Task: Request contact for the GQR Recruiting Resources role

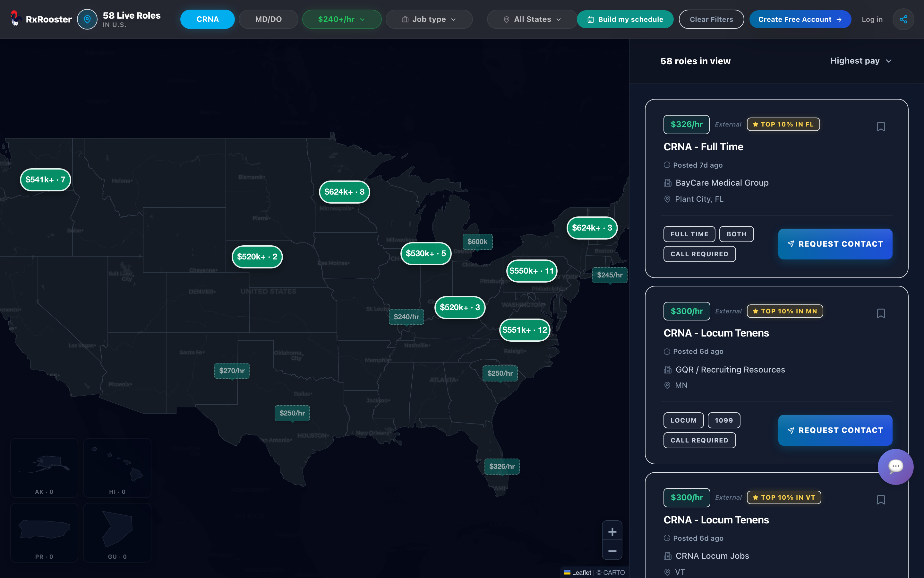Action: [835, 430]
